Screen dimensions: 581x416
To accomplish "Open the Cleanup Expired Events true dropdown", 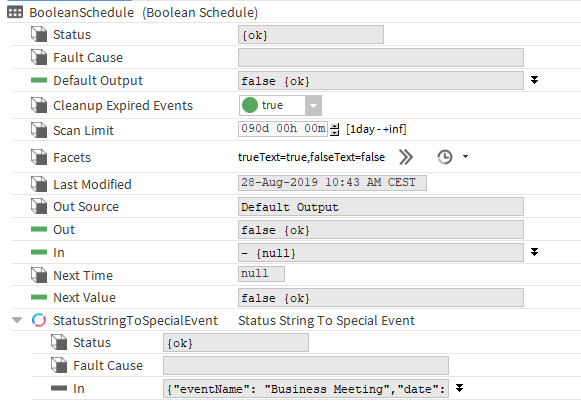I will coord(313,106).
